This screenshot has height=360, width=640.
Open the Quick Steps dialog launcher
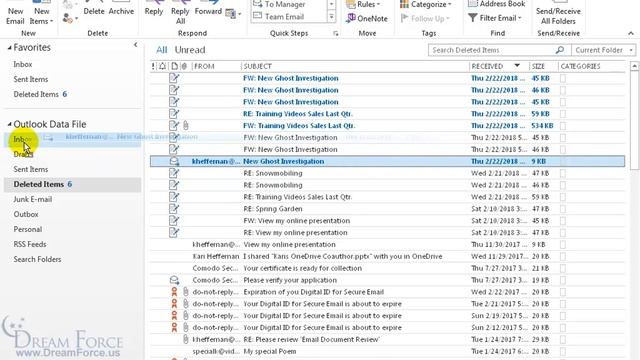pyautogui.click(x=336, y=33)
